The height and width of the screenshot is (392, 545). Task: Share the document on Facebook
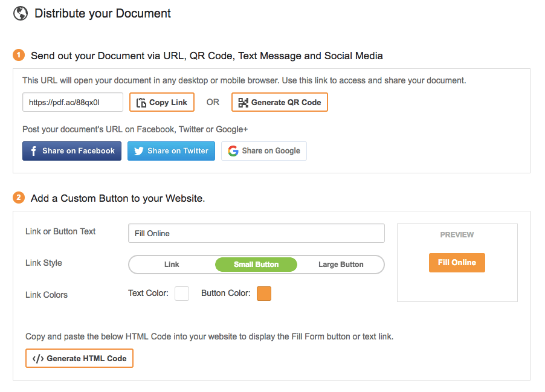(72, 151)
